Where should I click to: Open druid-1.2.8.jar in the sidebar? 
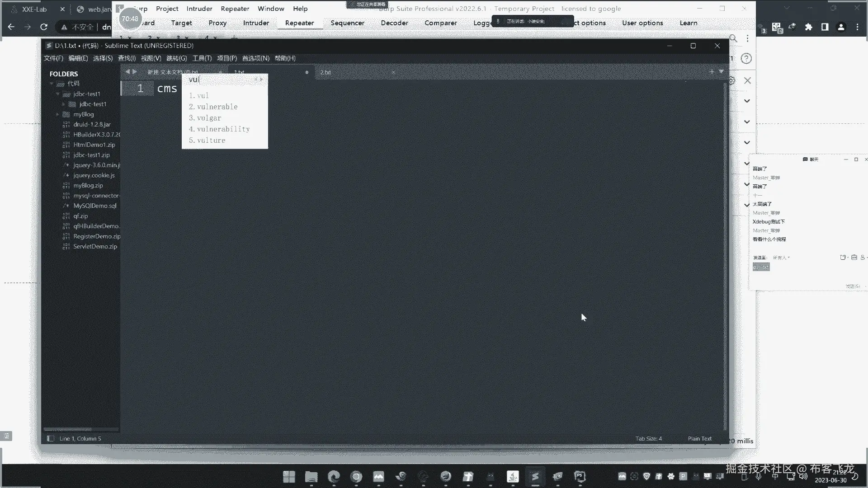click(x=92, y=124)
